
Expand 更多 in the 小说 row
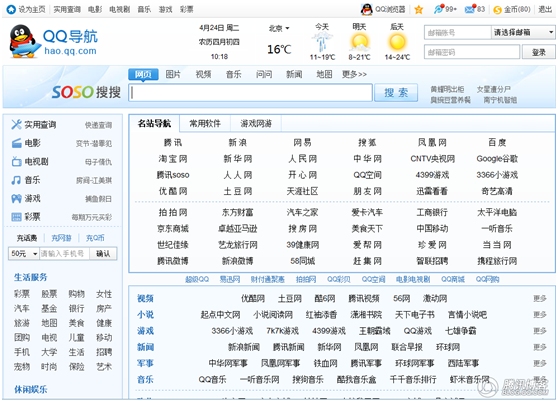click(x=539, y=314)
